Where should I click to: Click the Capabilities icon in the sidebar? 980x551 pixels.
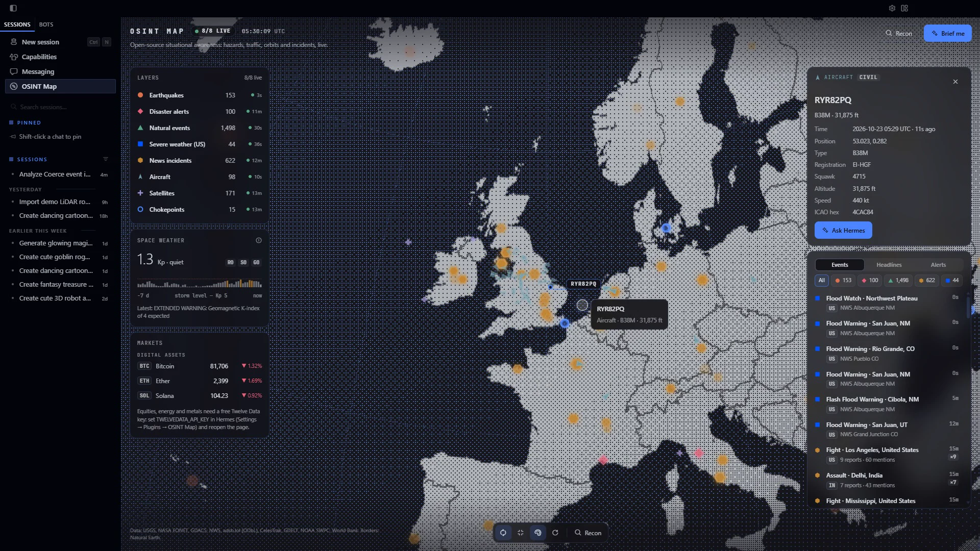click(x=14, y=57)
